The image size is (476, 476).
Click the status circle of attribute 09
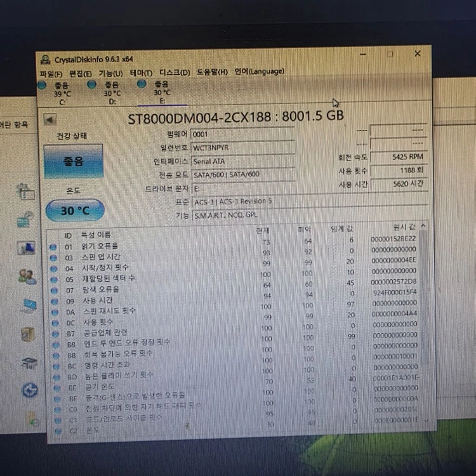click(x=55, y=301)
